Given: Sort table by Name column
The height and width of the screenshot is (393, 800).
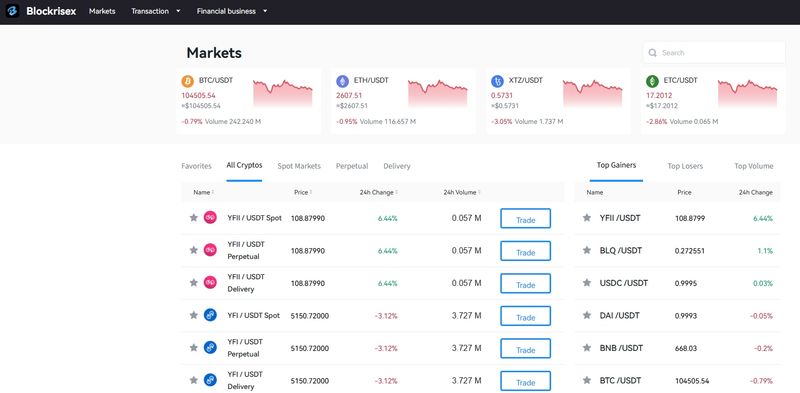Looking at the screenshot, I should click(x=204, y=192).
